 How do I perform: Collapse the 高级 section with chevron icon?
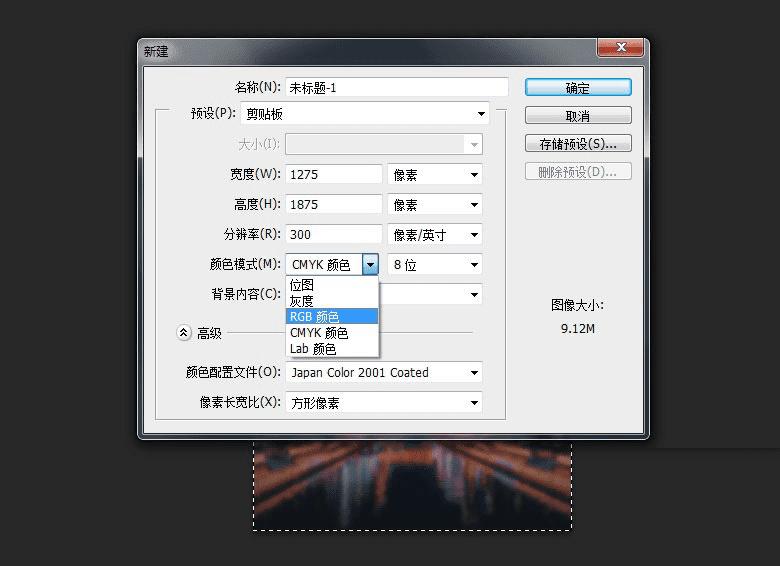[x=184, y=333]
